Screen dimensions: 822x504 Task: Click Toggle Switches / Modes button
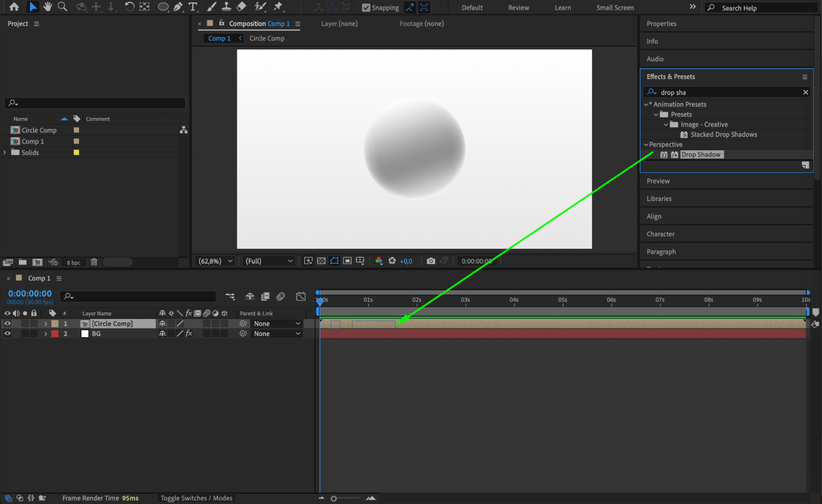tap(196, 498)
